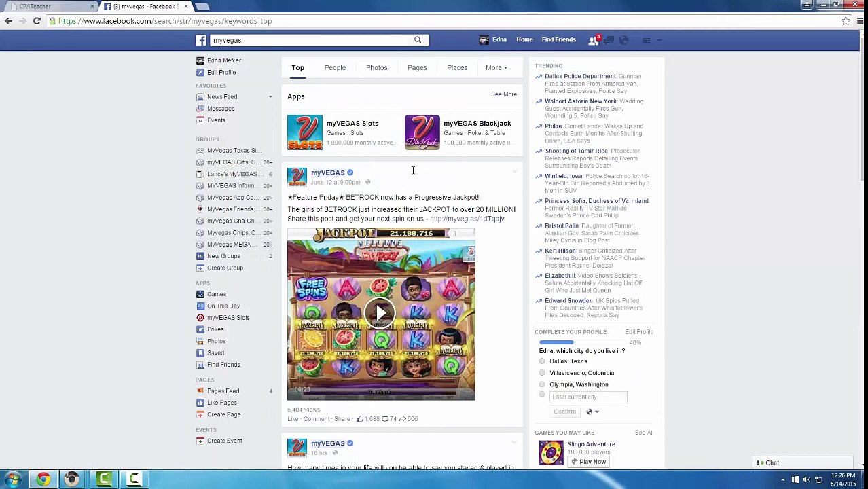Open the myVEGAS Slots app icon
Screen dimensions: 868x489
304,132
